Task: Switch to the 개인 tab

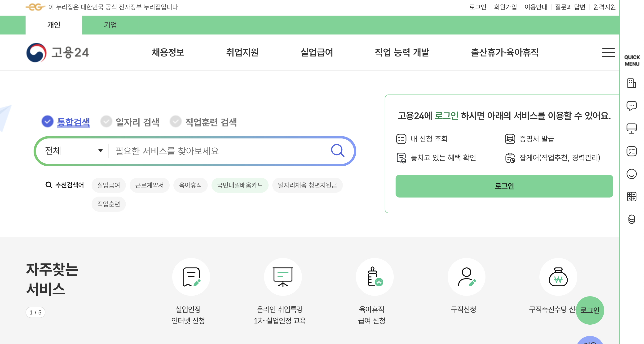Action: point(54,25)
